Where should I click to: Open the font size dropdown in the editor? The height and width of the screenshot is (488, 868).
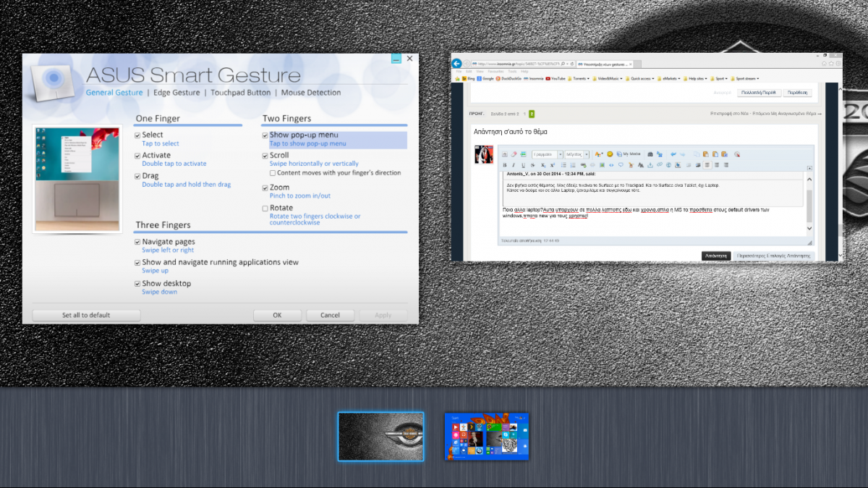[x=577, y=154]
